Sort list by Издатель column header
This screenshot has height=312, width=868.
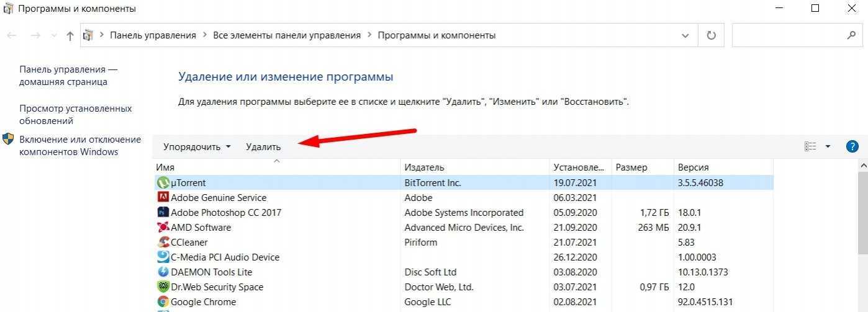(425, 167)
